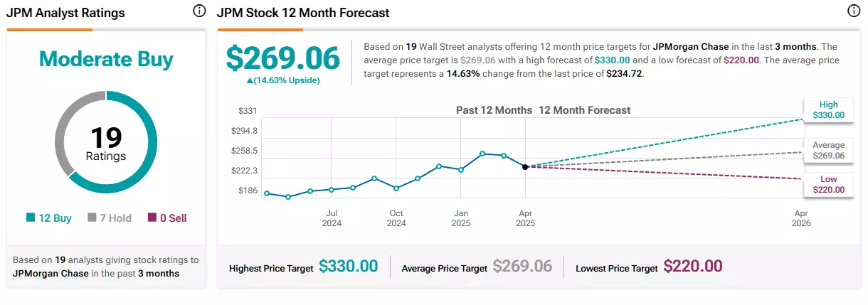The height and width of the screenshot is (305, 868).
Task: Click the teal Buy legend square
Action: pyautogui.click(x=31, y=218)
